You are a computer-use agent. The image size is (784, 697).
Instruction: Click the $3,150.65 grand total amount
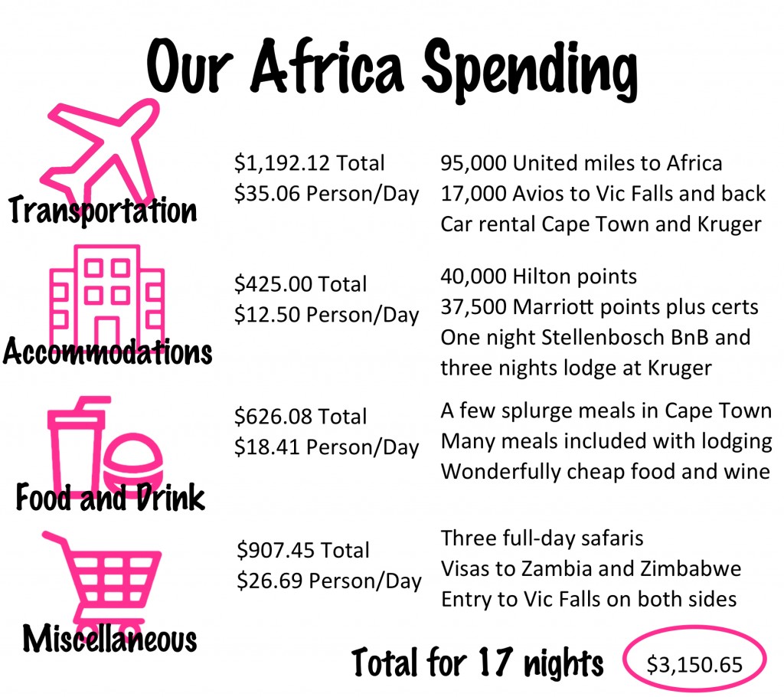coord(694,665)
